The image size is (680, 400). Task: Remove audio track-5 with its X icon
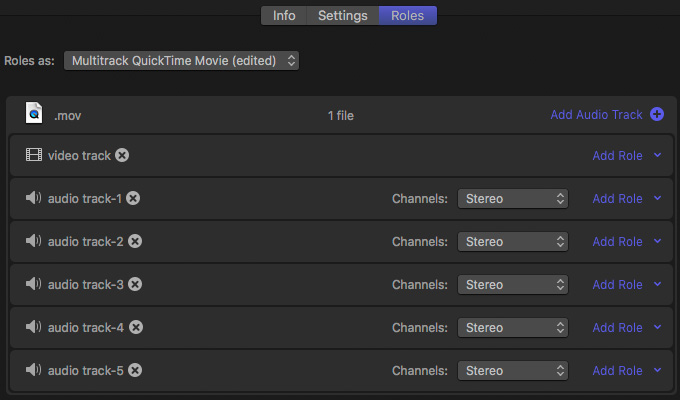135,370
